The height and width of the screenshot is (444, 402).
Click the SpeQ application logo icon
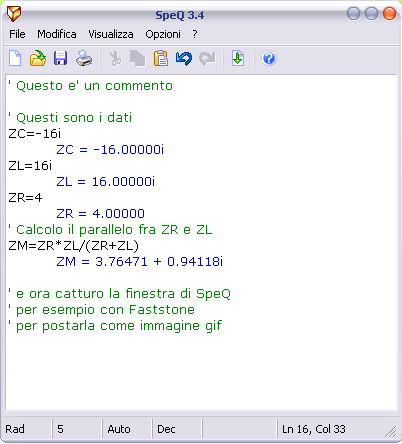click(x=14, y=14)
